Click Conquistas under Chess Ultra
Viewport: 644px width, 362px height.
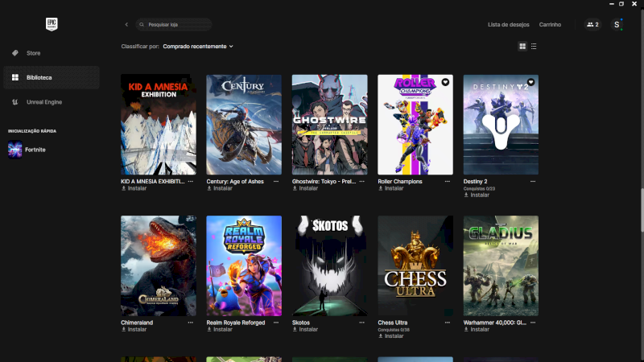[x=394, y=330]
